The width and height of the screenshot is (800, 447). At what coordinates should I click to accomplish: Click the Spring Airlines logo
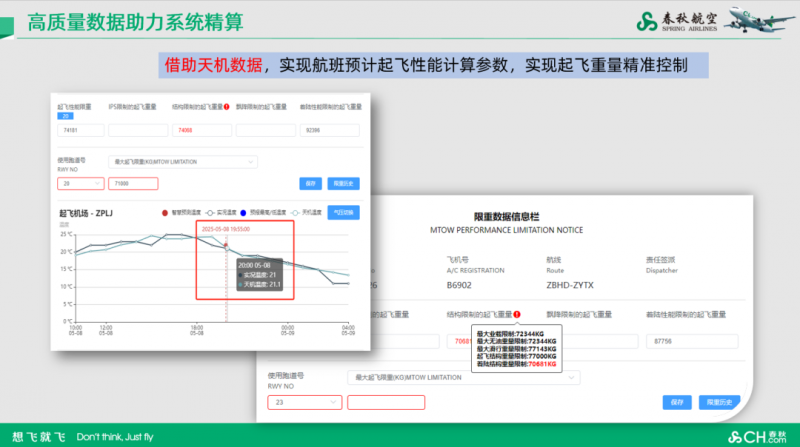click(x=677, y=21)
